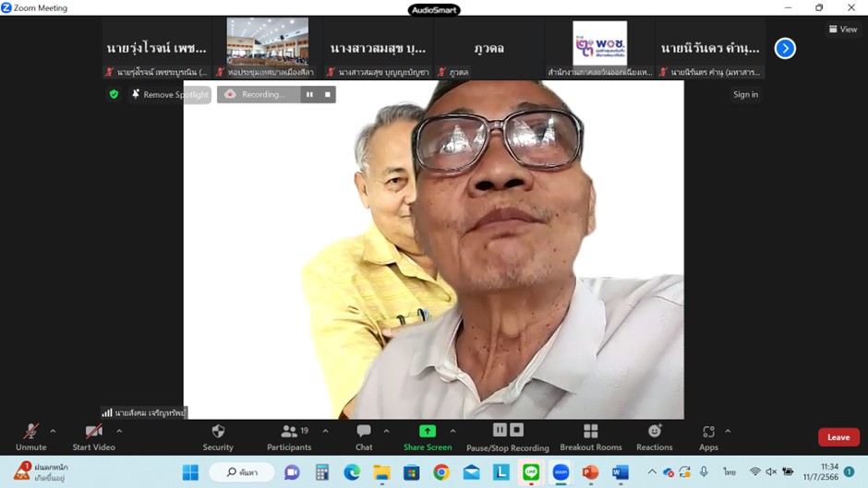Show next participants with the blue arrow
This screenshot has height=488, width=868.
[x=785, y=48]
